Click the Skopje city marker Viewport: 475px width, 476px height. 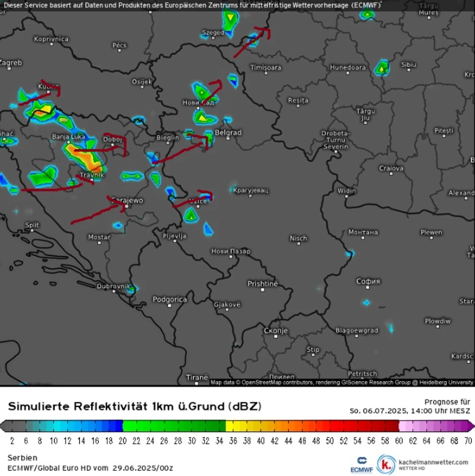tap(276, 336)
